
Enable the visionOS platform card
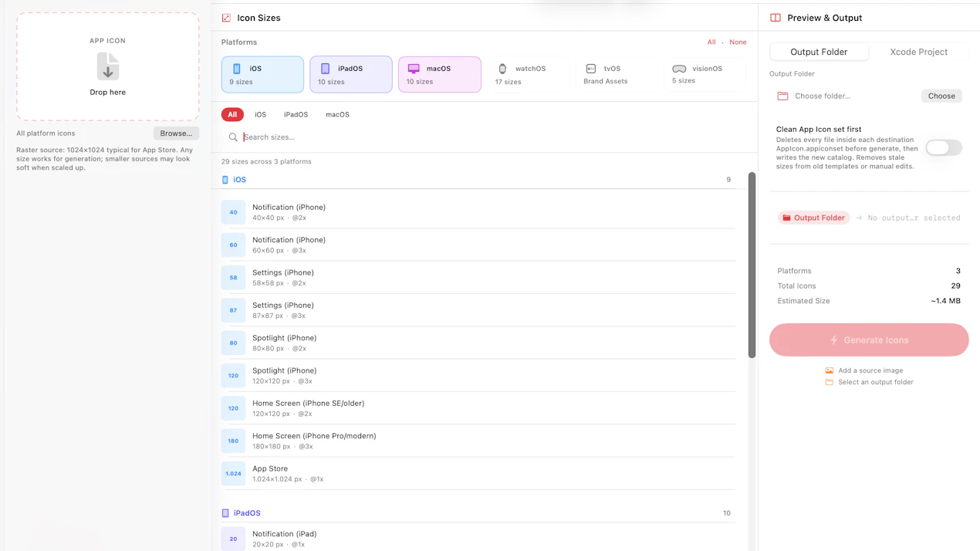(x=705, y=74)
